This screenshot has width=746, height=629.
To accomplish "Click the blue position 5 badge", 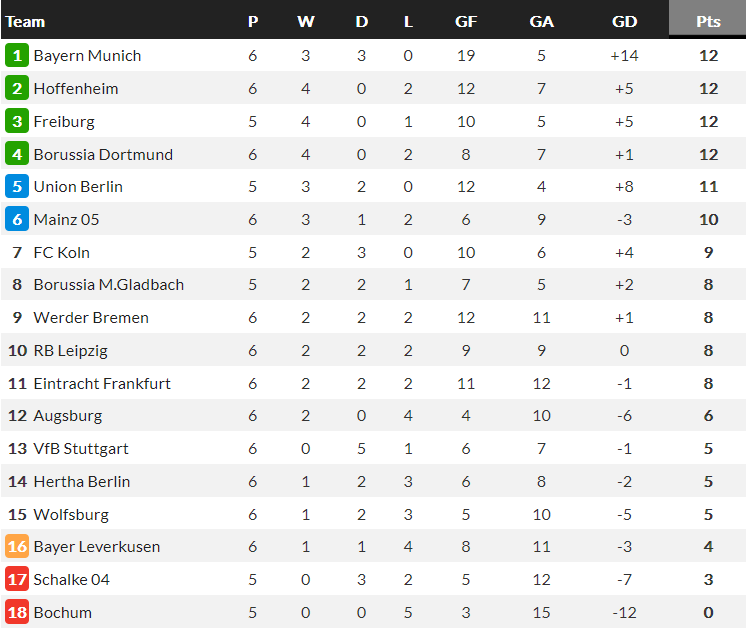I will click(17, 187).
